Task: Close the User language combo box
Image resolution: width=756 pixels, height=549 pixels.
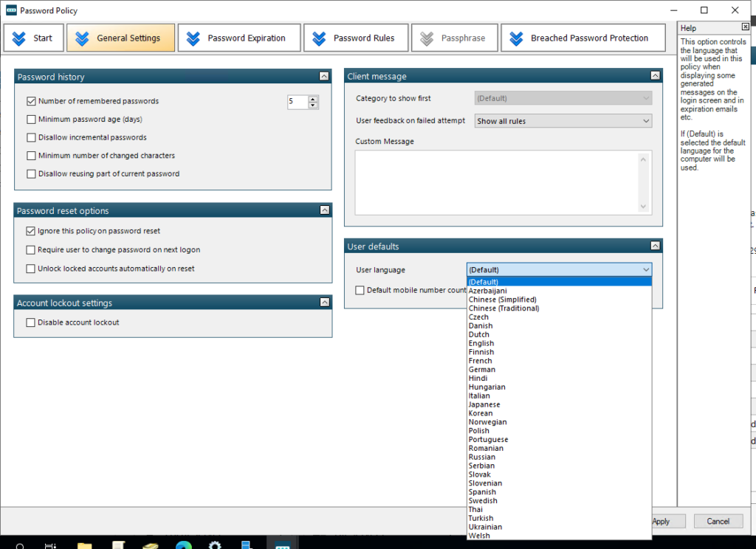Action: click(560, 270)
